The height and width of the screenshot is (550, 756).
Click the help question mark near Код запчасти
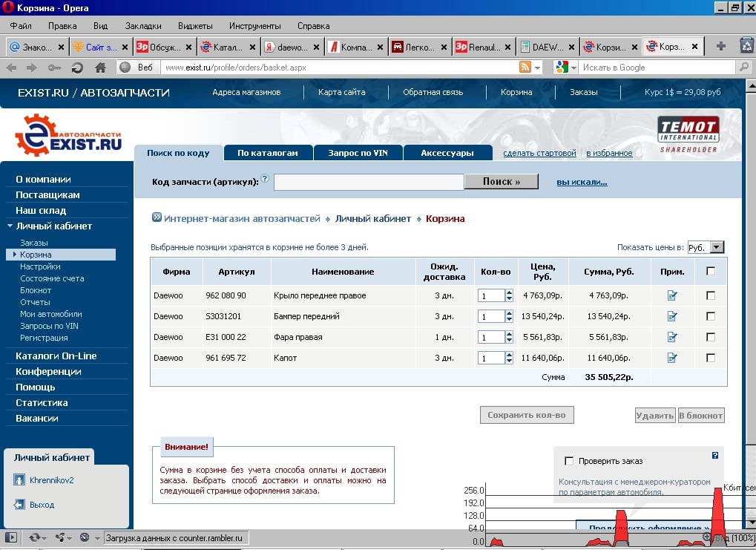pos(265,178)
